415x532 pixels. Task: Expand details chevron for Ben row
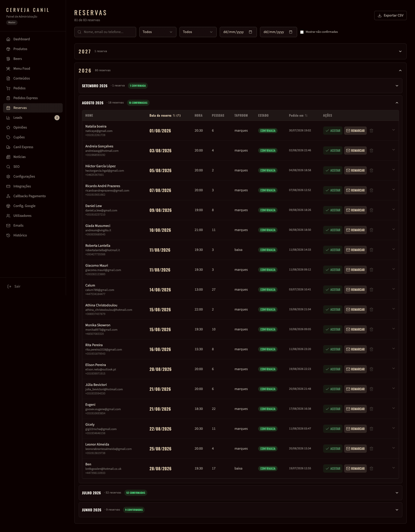(394, 468)
